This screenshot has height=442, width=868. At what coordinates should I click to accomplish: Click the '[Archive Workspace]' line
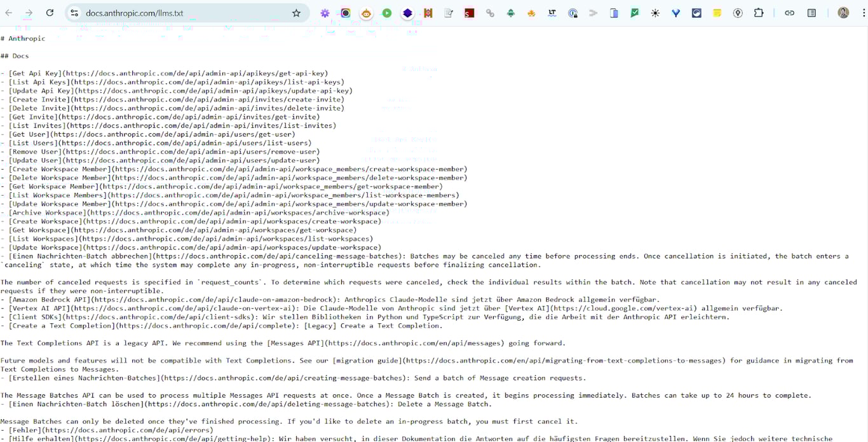click(195, 213)
